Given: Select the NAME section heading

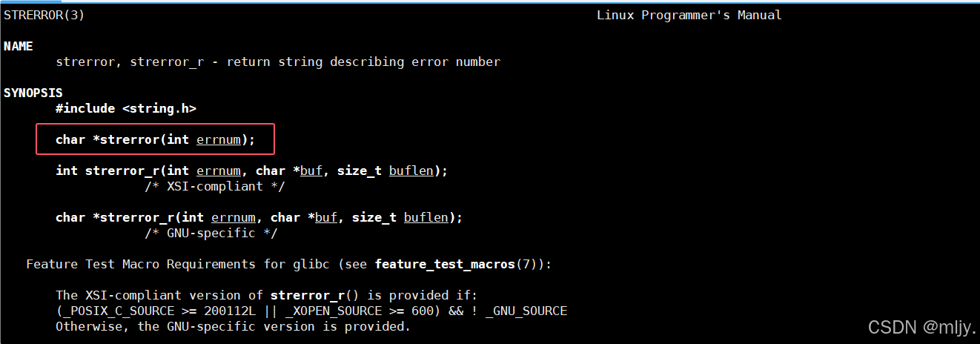Looking at the screenshot, I should tap(19, 46).
